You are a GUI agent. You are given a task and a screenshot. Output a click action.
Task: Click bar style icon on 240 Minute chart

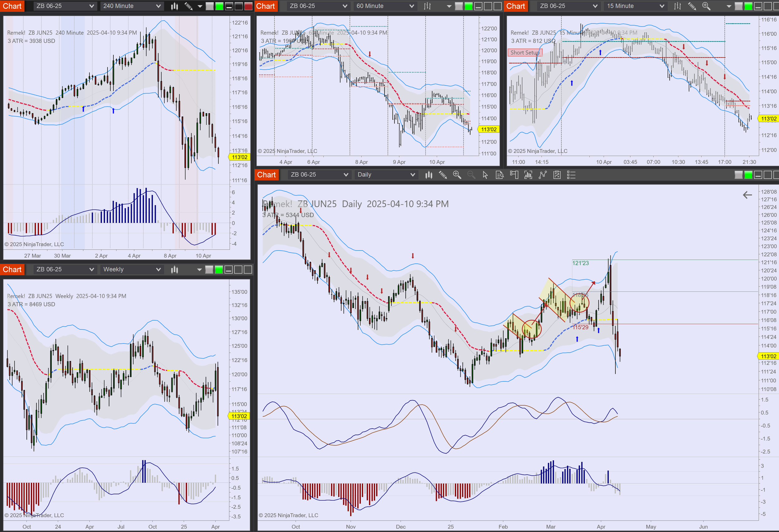point(174,6)
